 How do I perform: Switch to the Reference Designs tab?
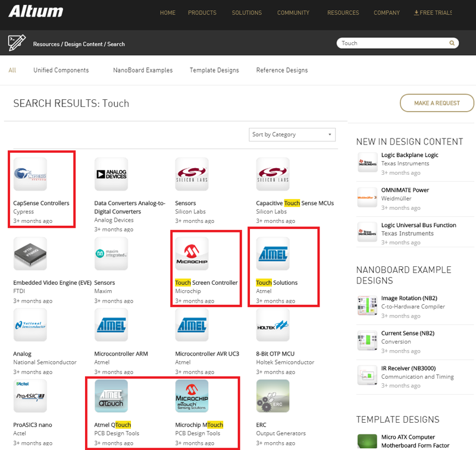tap(282, 70)
